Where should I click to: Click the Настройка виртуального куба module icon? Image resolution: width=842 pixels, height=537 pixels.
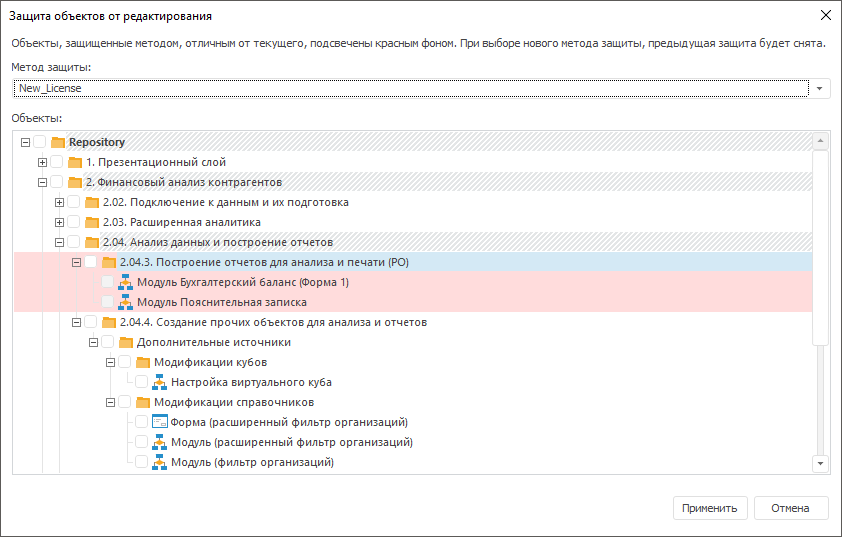pyautogui.click(x=159, y=382)
